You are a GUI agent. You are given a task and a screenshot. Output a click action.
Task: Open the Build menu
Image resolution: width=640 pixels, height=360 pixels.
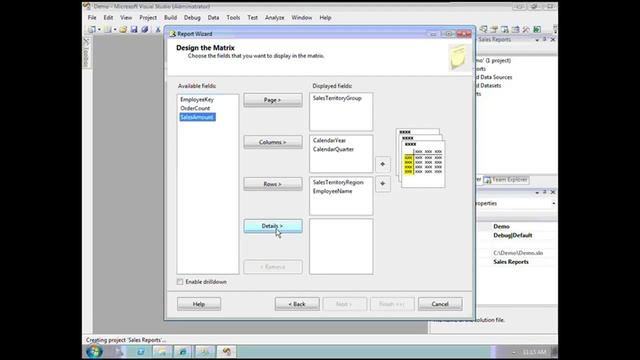point(171,18)
